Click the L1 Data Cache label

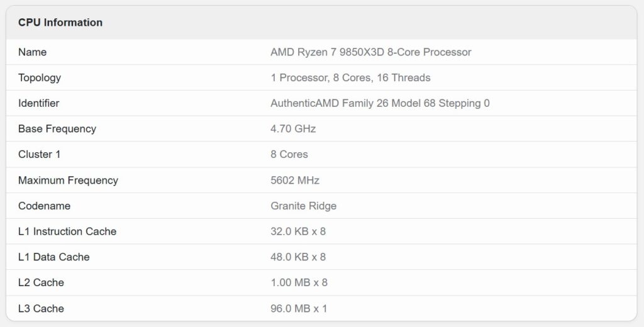tap(54, 257)
